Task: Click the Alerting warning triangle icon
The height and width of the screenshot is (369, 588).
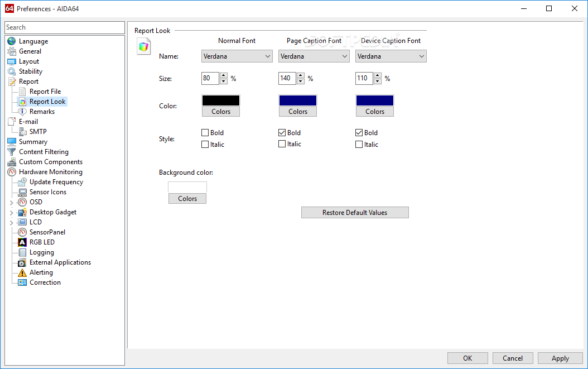Action: (x=22, y=272)
